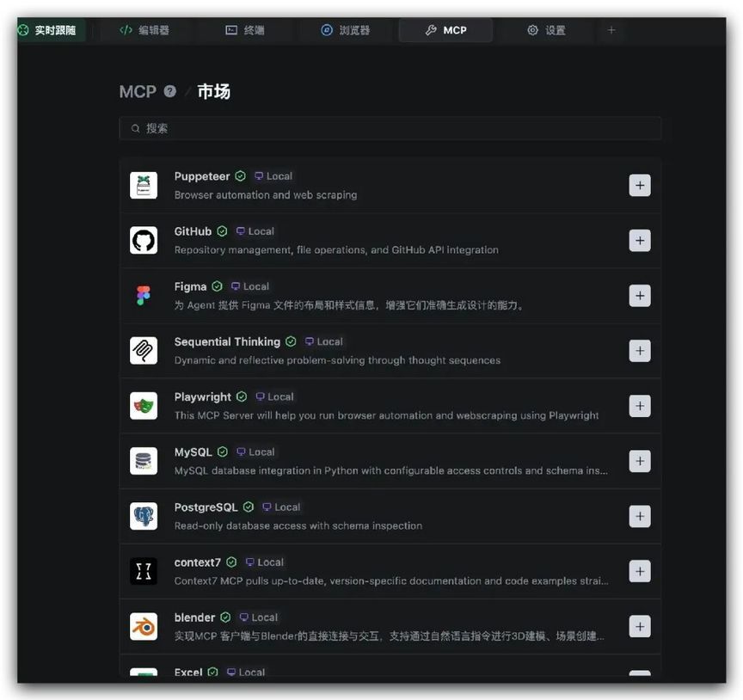This screenshot has width=743, height=700.
Task: Click the Local tag on context7 row
Action: point(264,562)
